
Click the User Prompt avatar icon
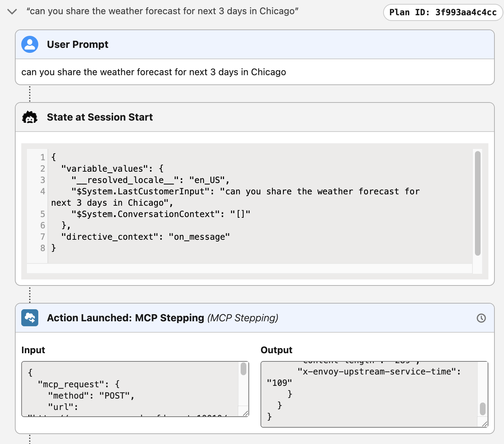pyautogui.click(x=30, y=44)
